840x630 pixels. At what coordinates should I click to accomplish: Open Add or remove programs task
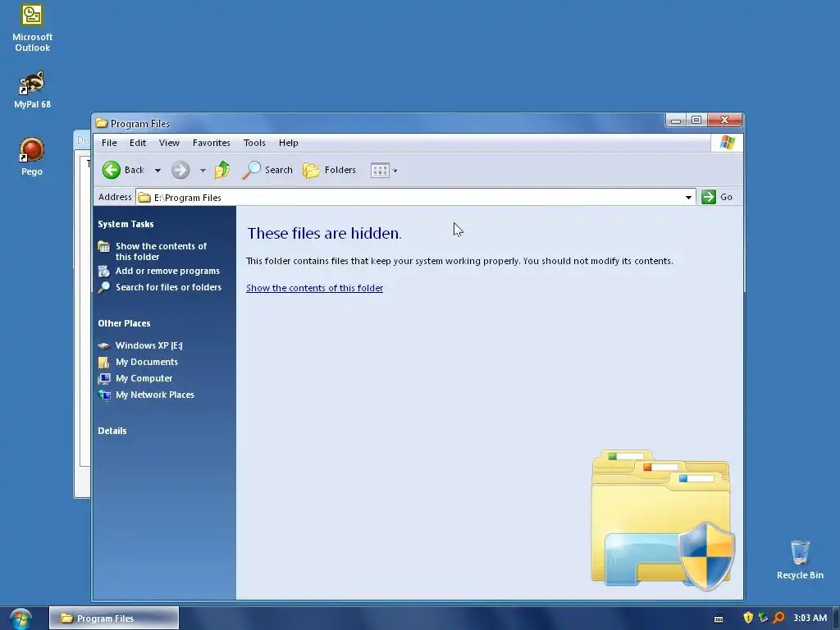[158, 271]
